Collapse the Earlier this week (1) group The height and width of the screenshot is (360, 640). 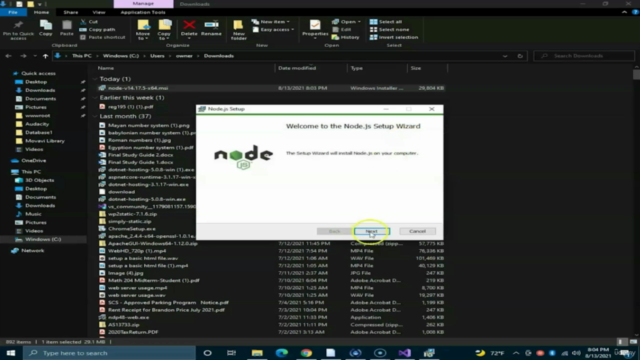(95, 98)
